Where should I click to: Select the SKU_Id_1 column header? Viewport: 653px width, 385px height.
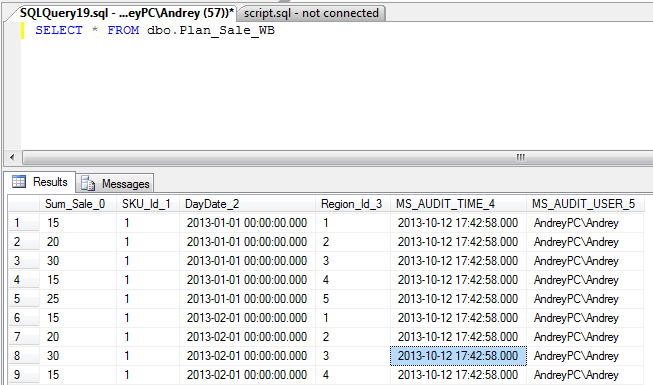(148, 204)
